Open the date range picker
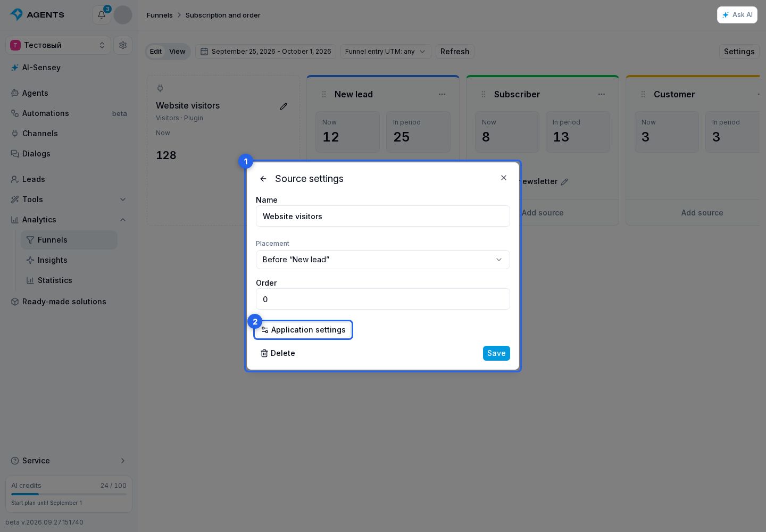The image size is (766, 532). [x=265, y=52]
